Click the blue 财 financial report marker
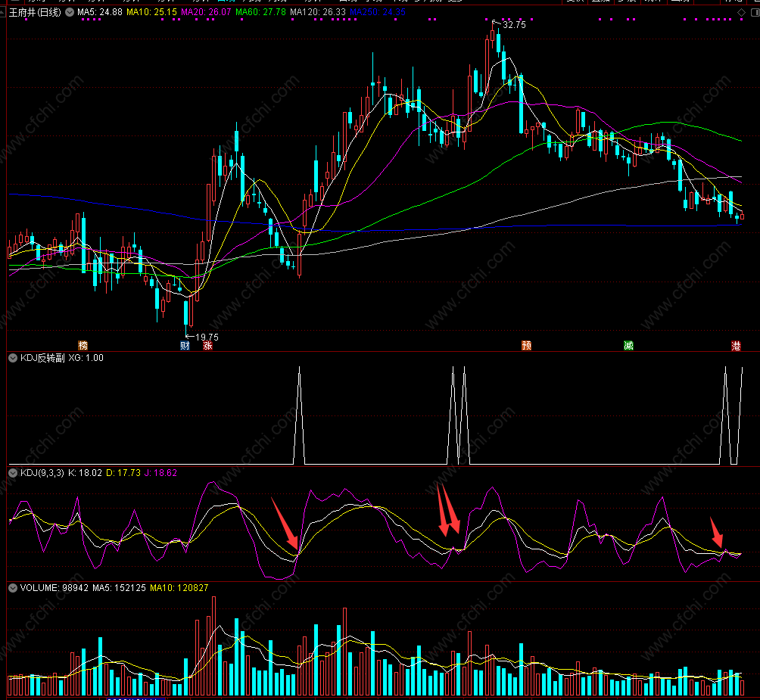Screen dimensions: 760x700 pyautogui.click(x=185, y=345)
